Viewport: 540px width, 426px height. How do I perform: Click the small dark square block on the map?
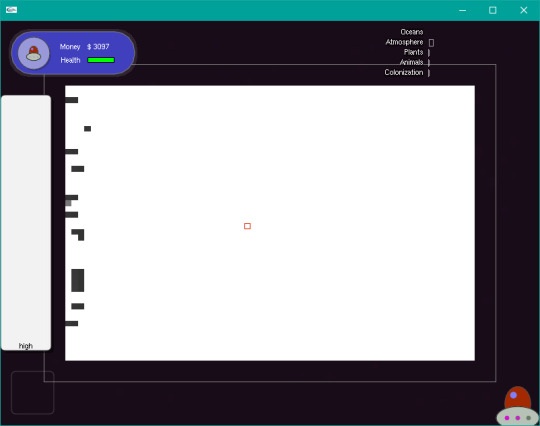click(87, 128)
